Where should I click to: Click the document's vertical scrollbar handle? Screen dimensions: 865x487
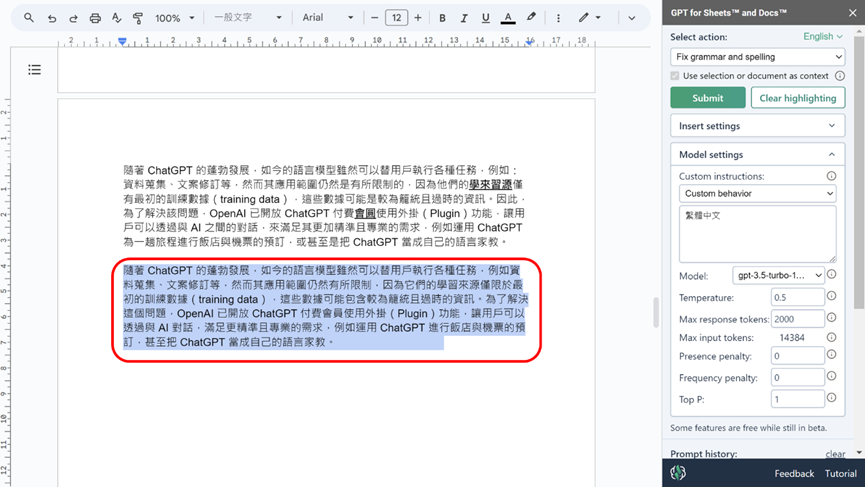(x=656, y=313)
